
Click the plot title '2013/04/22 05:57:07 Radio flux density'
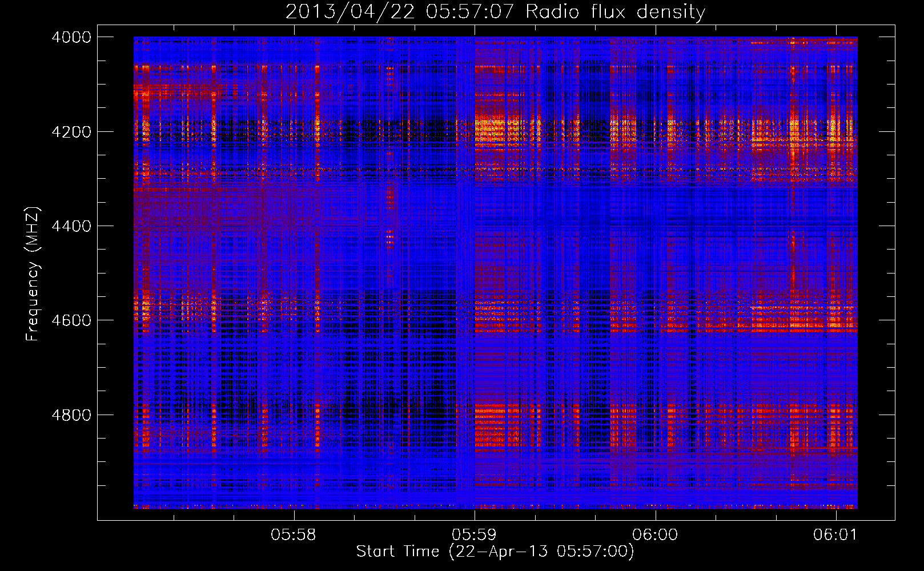click(x=495, y=12)
